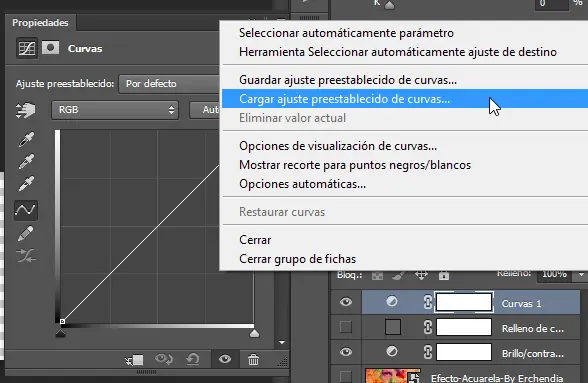
Task: Click the K channel slider handle
Action: coord(390,5)
